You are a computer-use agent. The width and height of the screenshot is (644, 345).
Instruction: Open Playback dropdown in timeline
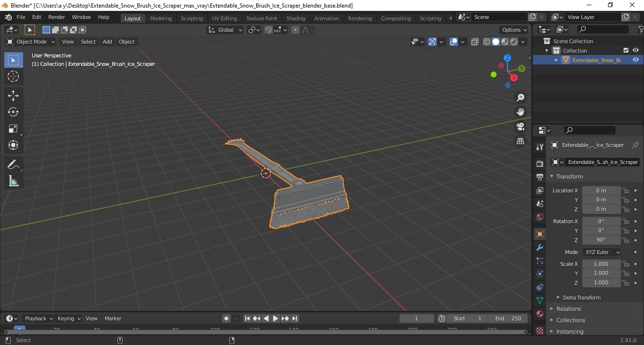pyautogui.click(x=38, y=318)
